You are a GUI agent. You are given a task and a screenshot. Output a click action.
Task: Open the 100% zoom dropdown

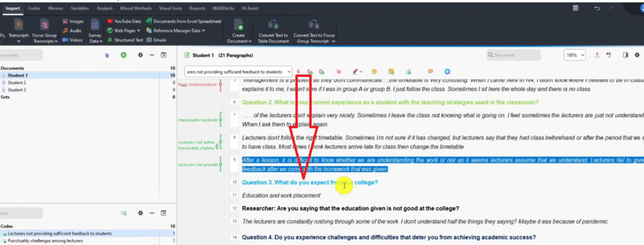coord(575,55)
